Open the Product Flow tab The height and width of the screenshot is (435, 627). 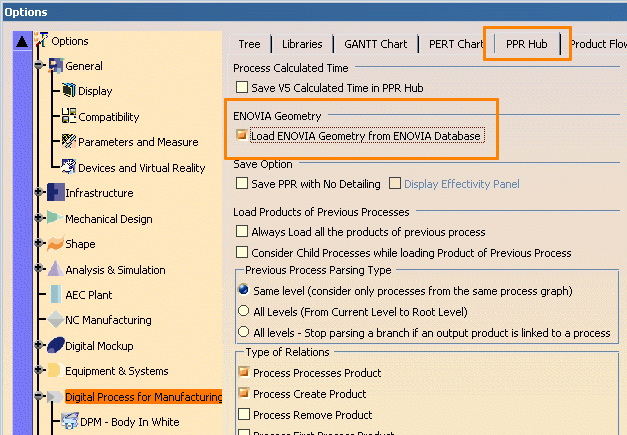click(x=597, y=44)
